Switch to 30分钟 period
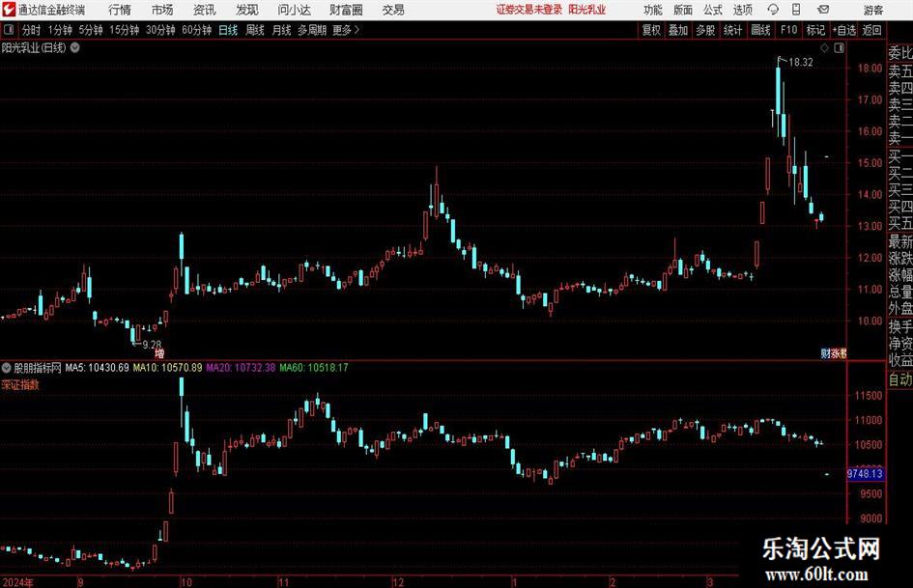The image size is (913, 588). [160, 30]
